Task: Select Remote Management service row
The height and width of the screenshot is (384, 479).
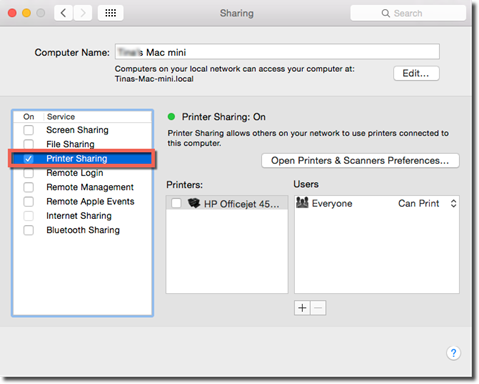Action: (x=82, y=187)
